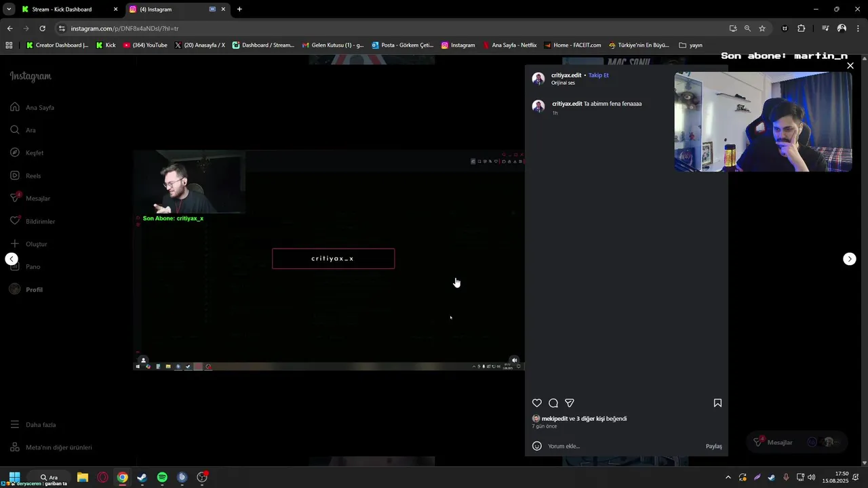Close the Stream - Kick Dashboard tab
Viewport: 868px width, 488px height.
(x=115, y=9)
